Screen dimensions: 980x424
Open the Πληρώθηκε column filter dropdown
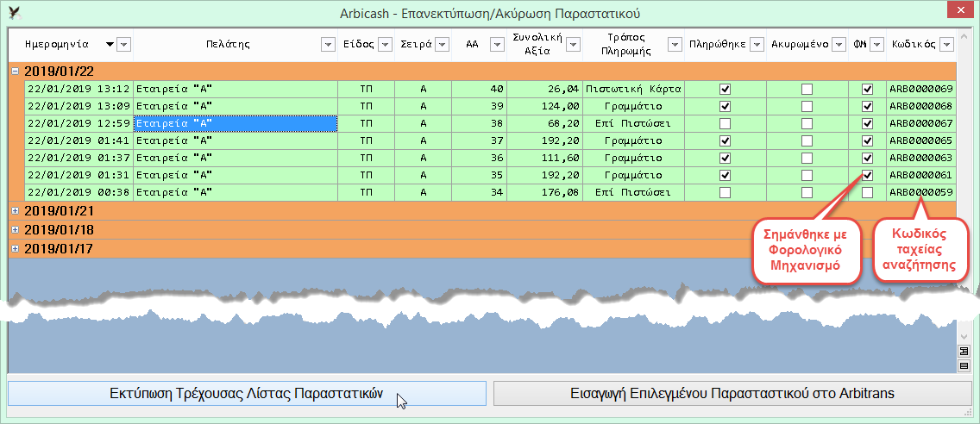click(x=757, y=44)
